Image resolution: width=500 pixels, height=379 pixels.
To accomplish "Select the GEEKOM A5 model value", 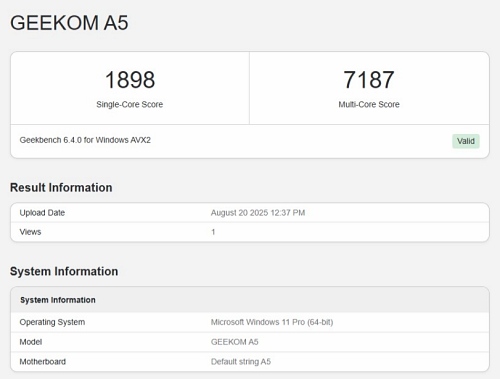I will pos(234,342).
